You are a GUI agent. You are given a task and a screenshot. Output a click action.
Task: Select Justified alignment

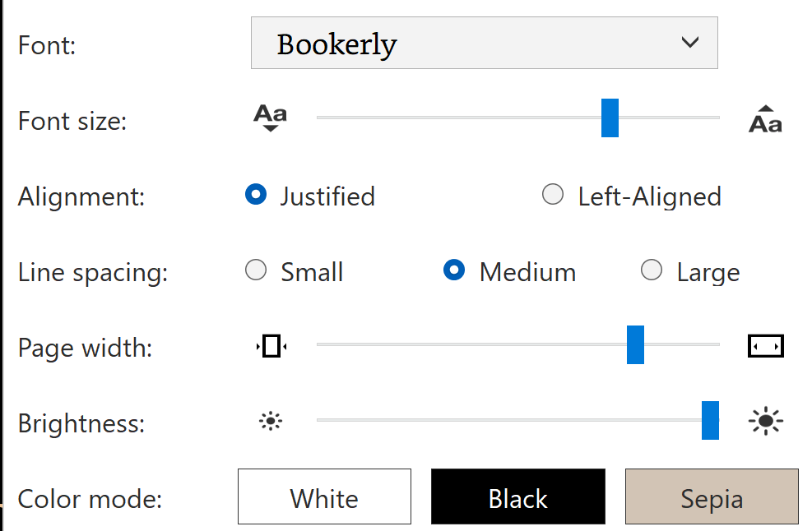(257, 195)
